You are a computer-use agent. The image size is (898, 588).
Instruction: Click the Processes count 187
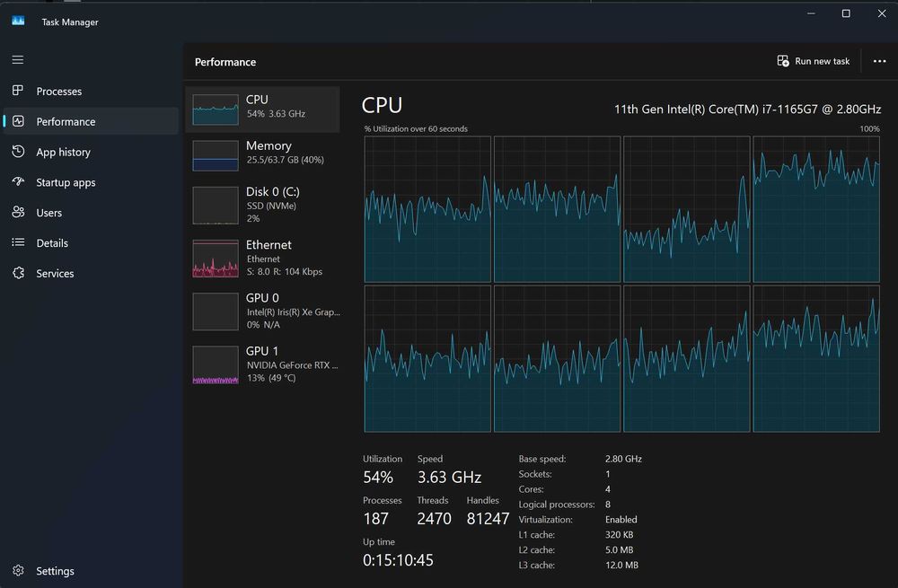(x=375, y=519)
